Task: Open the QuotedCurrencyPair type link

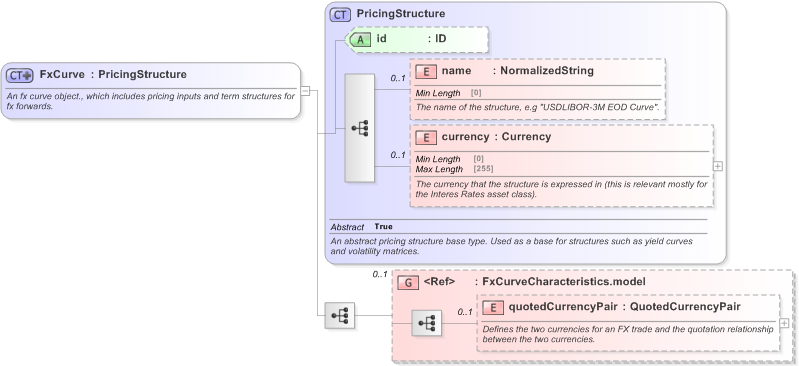Action: pyautogui.click(x=685, y=306)
